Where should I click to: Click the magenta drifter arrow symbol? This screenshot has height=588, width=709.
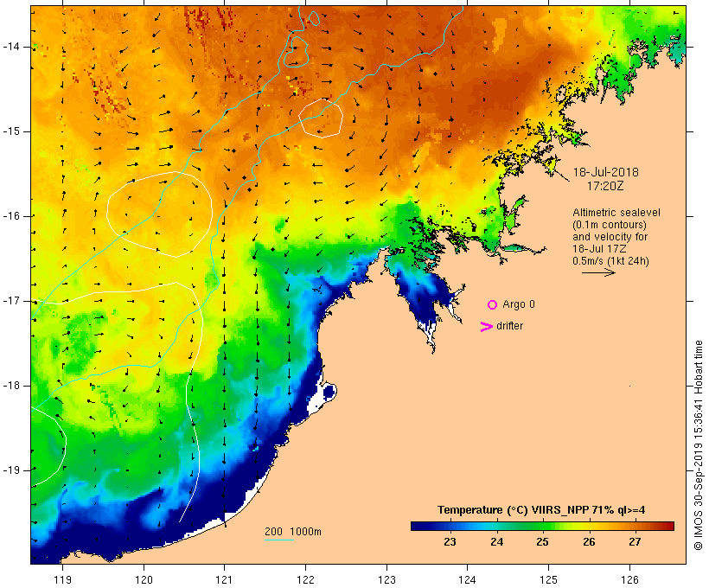pos(487,327)
